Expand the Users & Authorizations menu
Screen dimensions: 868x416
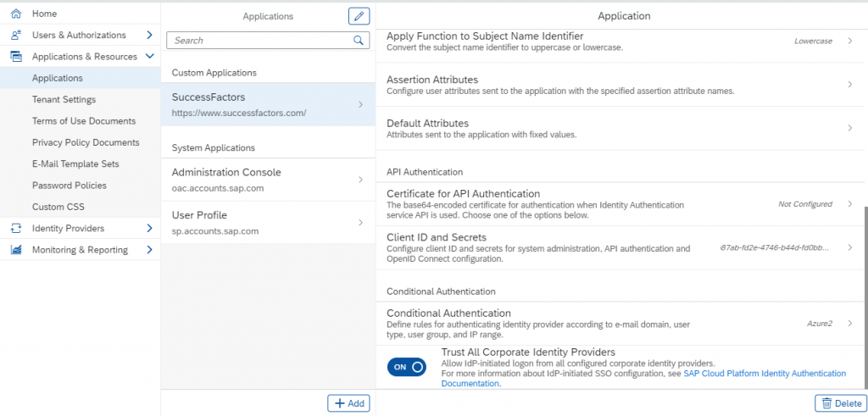pos(149,35)
